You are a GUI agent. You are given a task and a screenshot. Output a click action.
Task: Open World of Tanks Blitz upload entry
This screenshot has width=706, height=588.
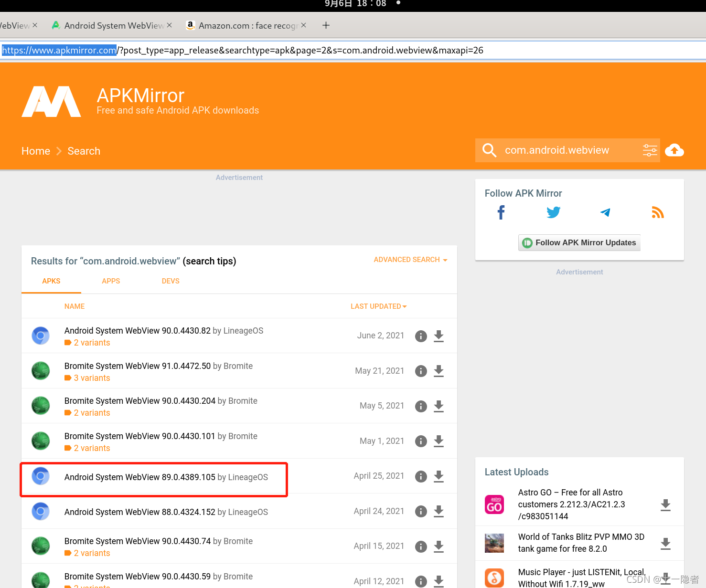(581, 543)
